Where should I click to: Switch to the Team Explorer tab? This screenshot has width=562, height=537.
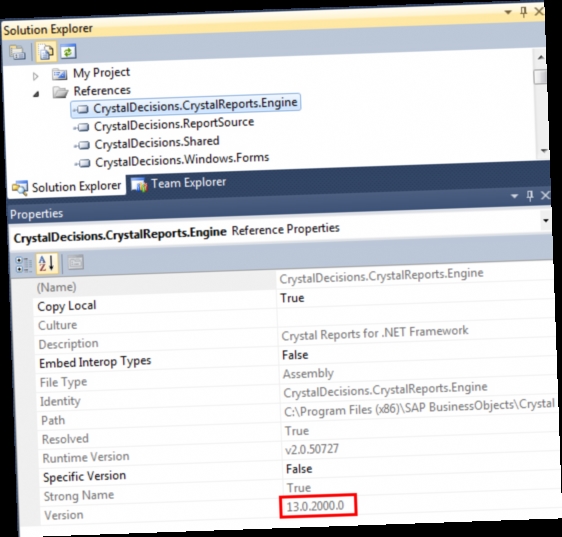(179, 184)
